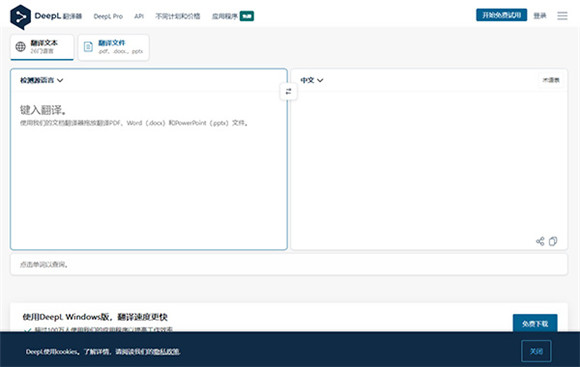Open the plans and pricing nav item

(x=178, y=16)
